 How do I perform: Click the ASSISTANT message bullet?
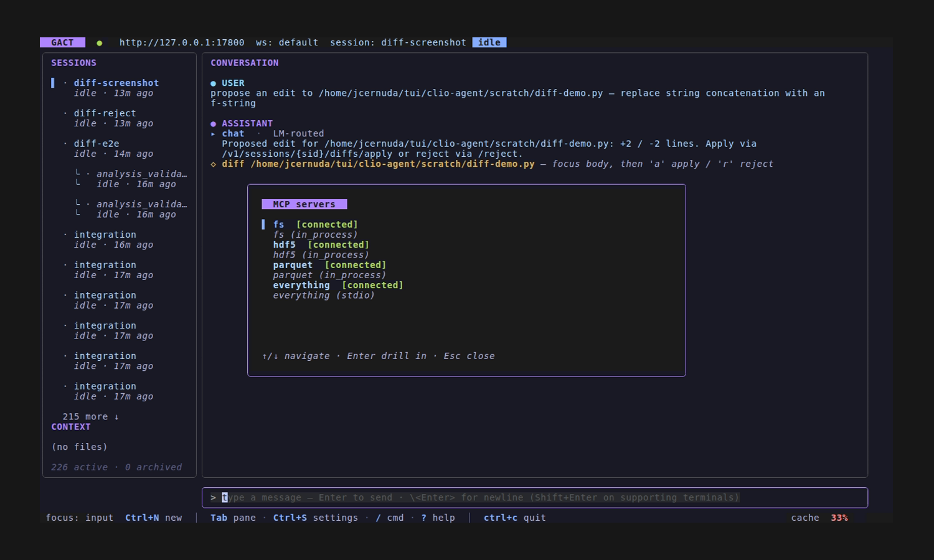point(213,124)
